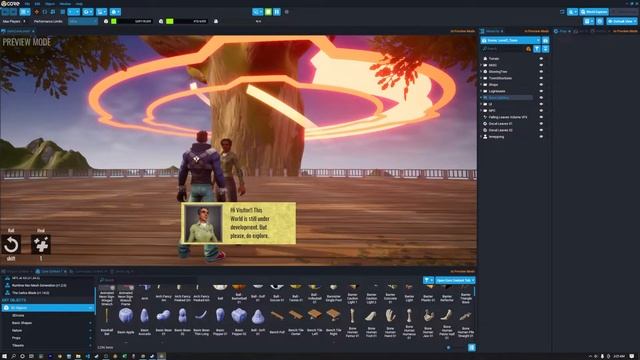The height and width of the screenshot is (360, 640).
Task: Open Task View in the Windows taskbar
Action: (x=31, y=356)
